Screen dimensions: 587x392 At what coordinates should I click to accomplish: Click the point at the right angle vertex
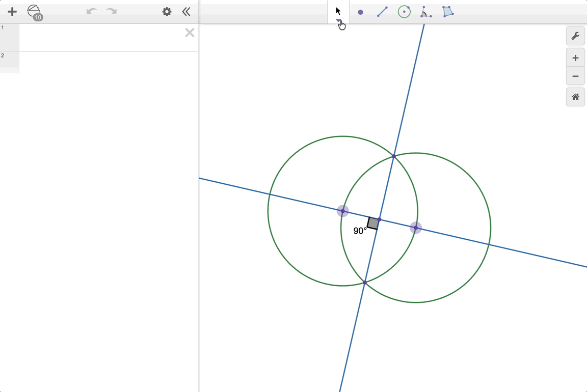pyautogui.click(x=379, y=219)
